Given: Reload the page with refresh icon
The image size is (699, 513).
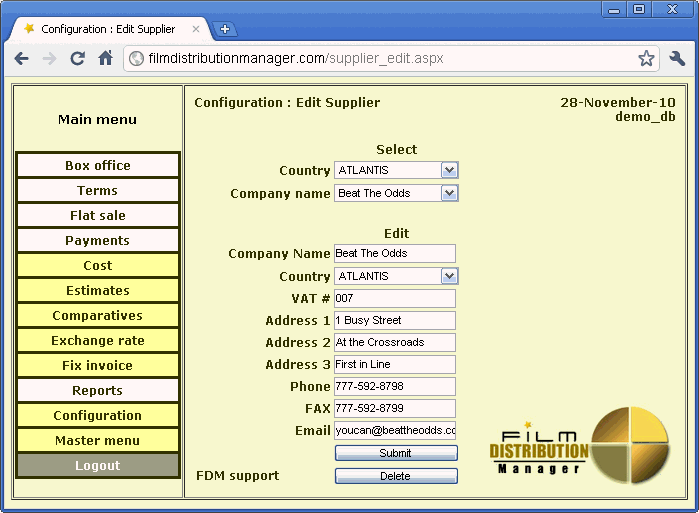Looking at the screenshot, I should tap(77, 58).
